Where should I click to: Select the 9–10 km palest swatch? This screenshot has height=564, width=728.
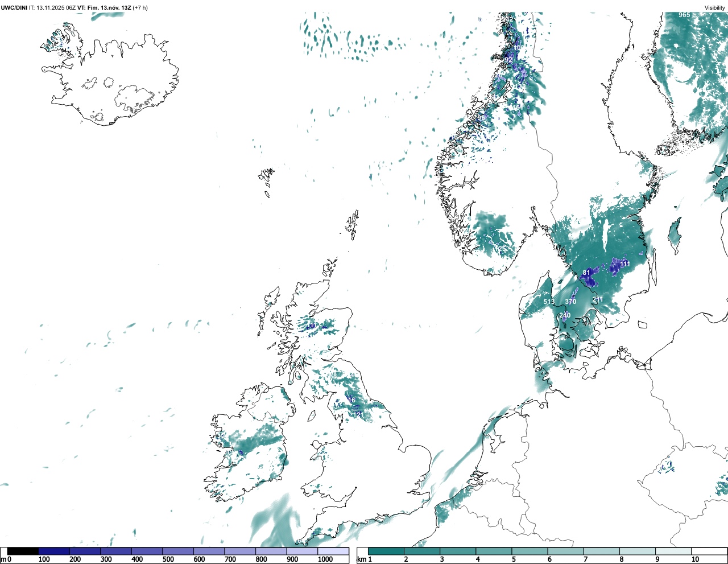pos(673,551)
